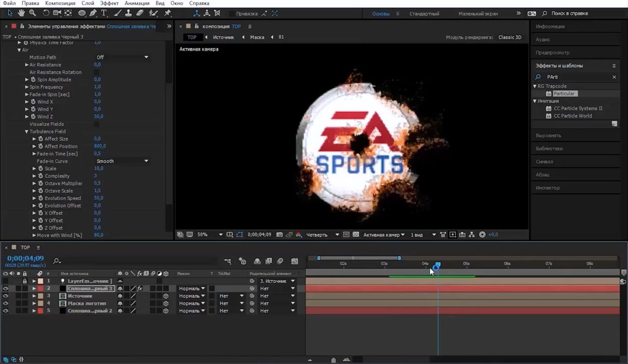Select the Type text tool

pos(104,13)
